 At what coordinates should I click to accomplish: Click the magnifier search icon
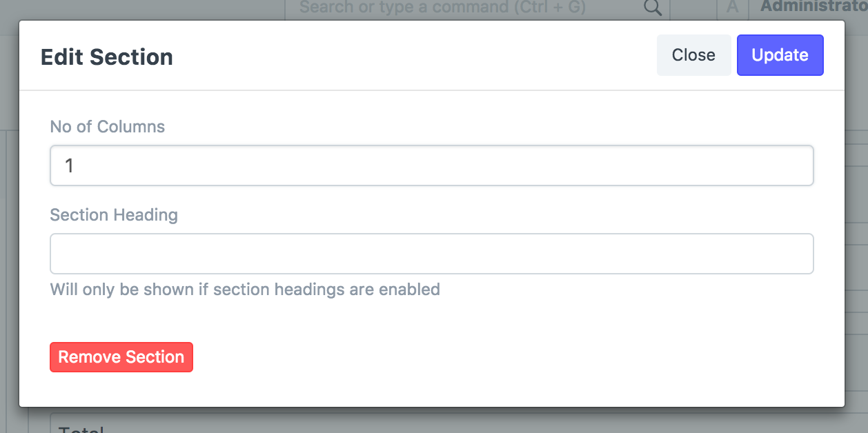pos(652,8)
